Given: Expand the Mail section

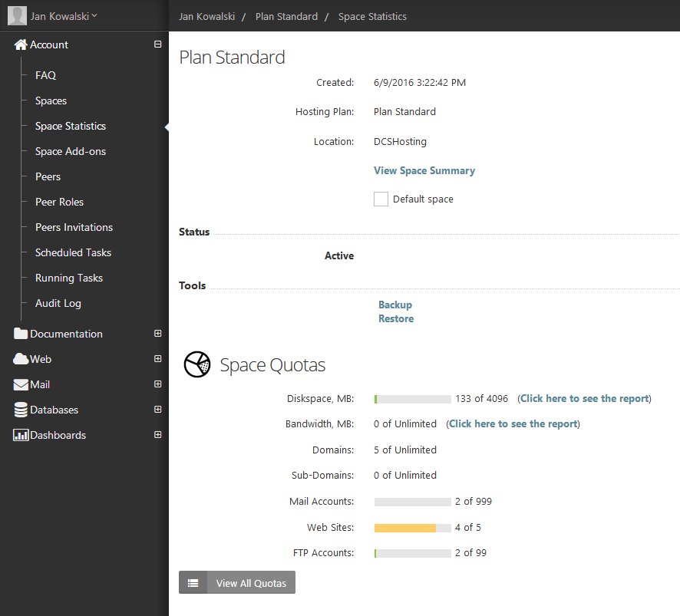Looking at the screenshot, I should coord(158,384).
